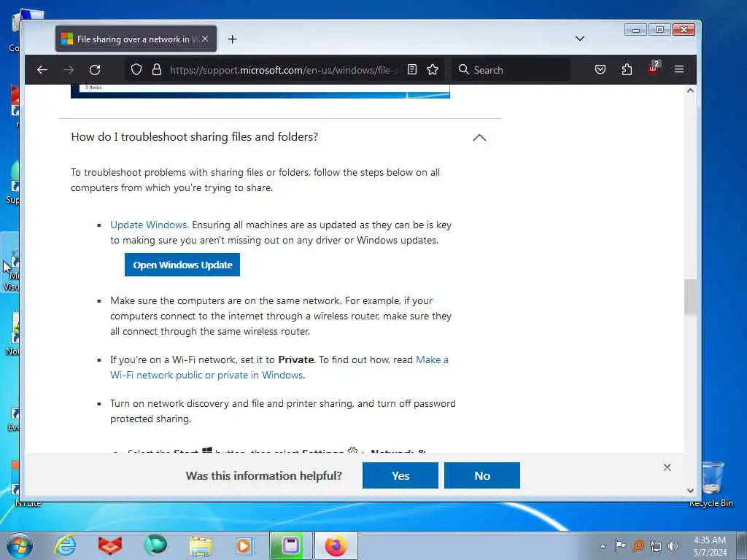747x560 pixels.
Task: Launch Internet Explorer from taskbar
Action: tap(65, 545)
